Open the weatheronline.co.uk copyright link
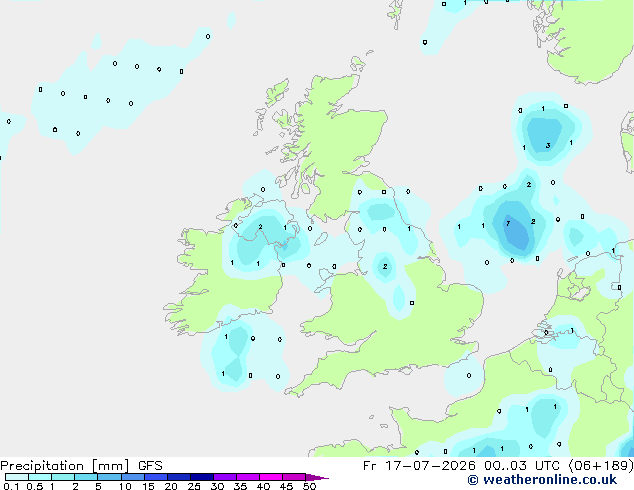This screenshot has height=490, width=634. tap(542, 480)
